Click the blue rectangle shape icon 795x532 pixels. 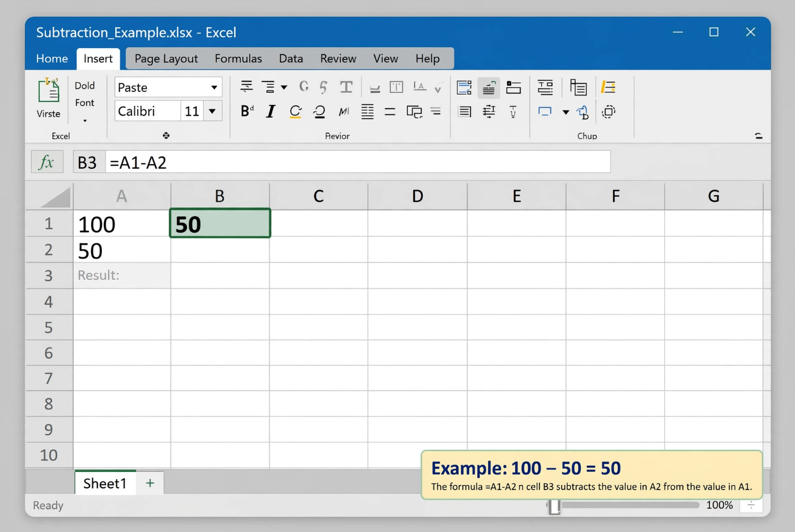(545, 112)
